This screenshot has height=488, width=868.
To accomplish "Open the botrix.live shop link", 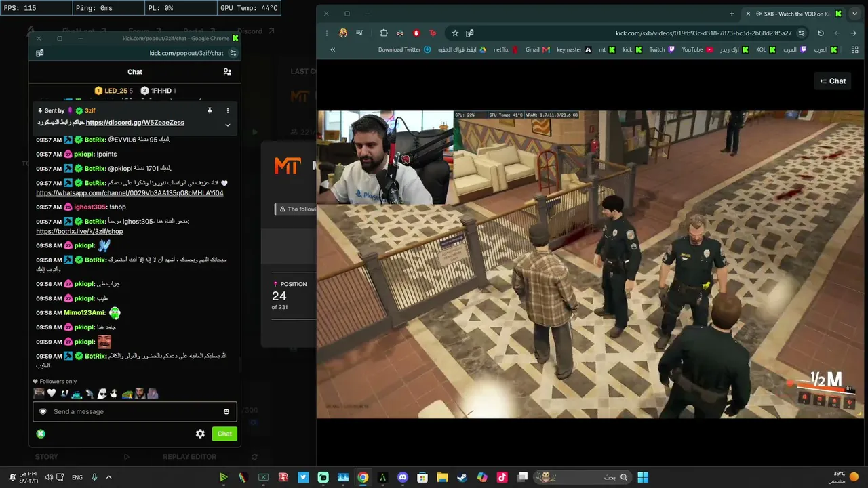I will [x=79, y=232].
